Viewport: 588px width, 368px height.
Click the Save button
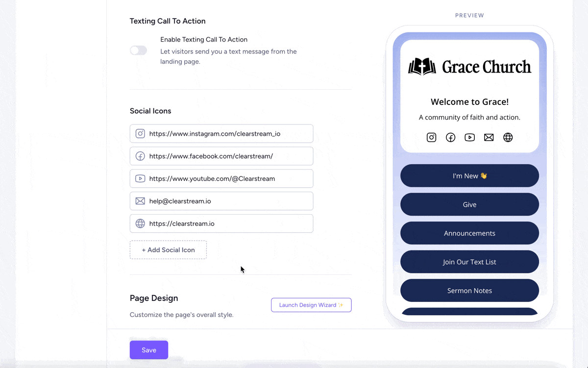point(148,349)
